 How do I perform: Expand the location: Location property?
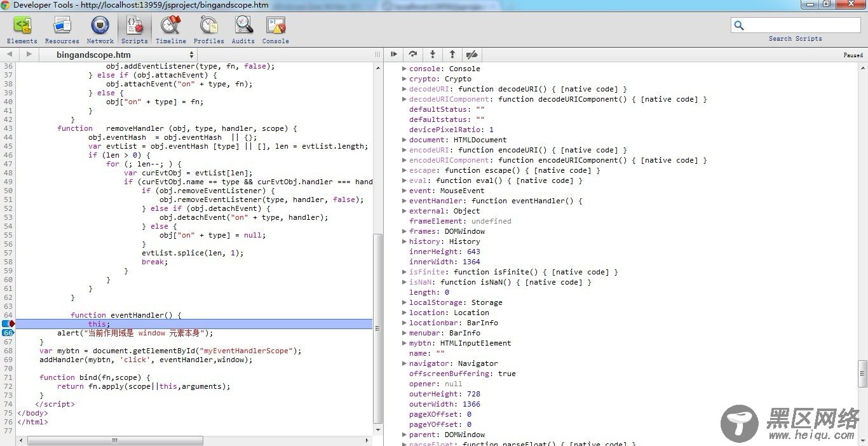[x=404, y=313]
